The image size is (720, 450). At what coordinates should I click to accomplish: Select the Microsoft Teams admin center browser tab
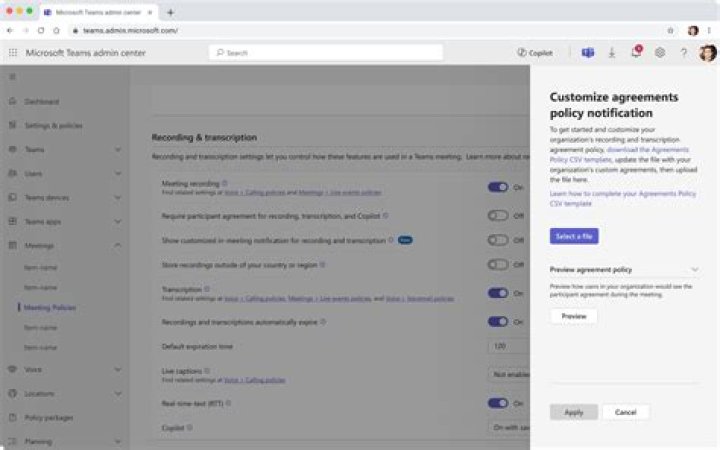coord(98,12)
